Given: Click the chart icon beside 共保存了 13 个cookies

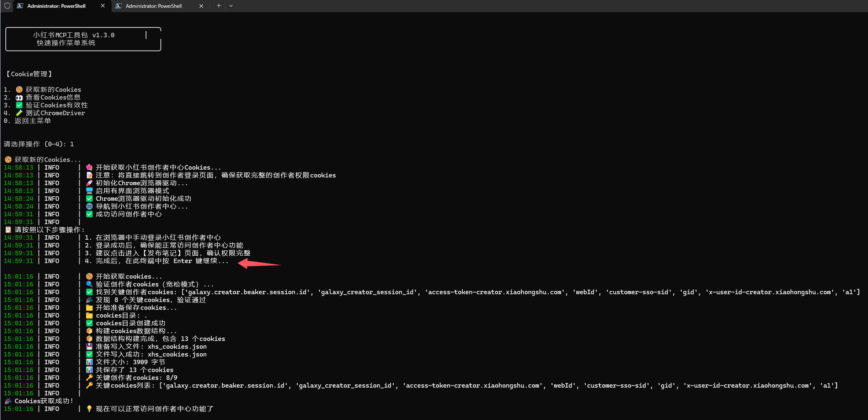Looking at the screenshot, I should coord(89,370).
